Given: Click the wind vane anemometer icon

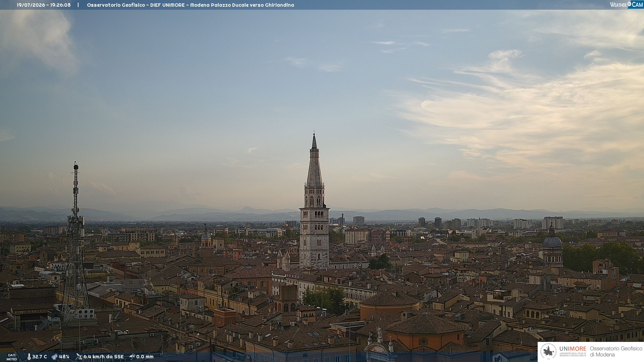Looking at the screenshot, I should coord(79,357).
